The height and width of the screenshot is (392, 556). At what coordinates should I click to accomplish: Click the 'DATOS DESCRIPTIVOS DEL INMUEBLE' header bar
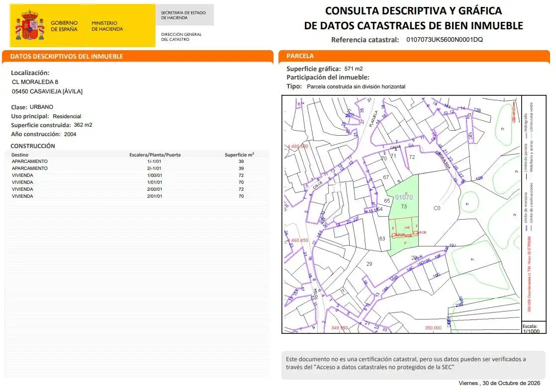(138, 56)
